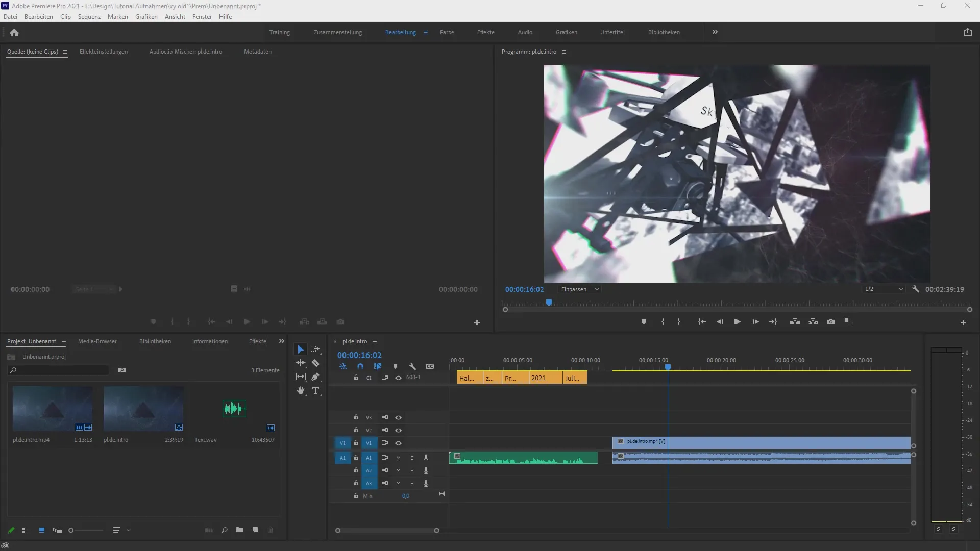This screenshot has height=551, width=980.
Task: Toggle A1 source patching
Action: [342, 458]
